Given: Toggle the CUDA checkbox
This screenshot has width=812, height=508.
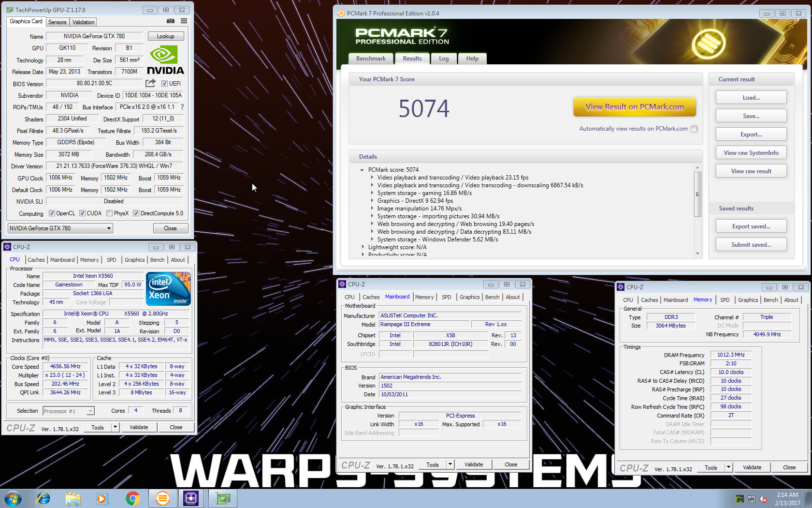Looking at the screenshot, I should tap(82, 213).
